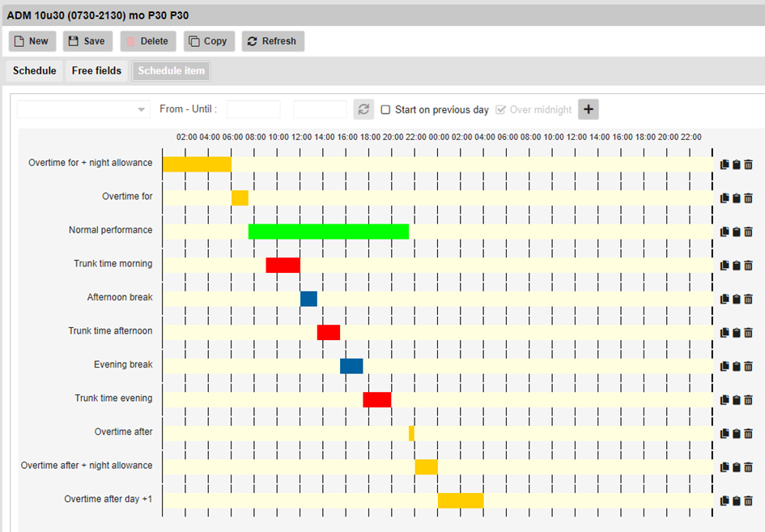
Task: Copy the Overtime for + night allowance row
Action: [x=725, y=164]
